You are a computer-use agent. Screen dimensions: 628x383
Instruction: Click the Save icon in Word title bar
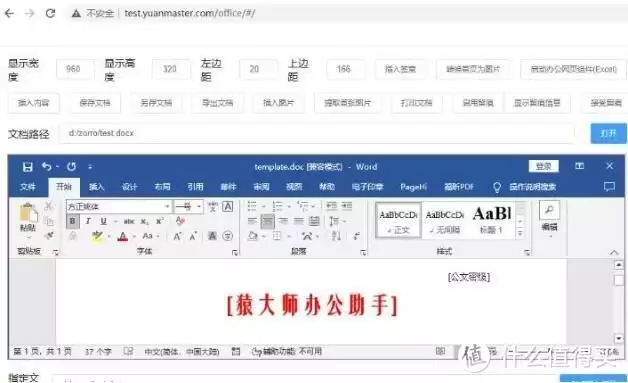click(x=27, y=167)
